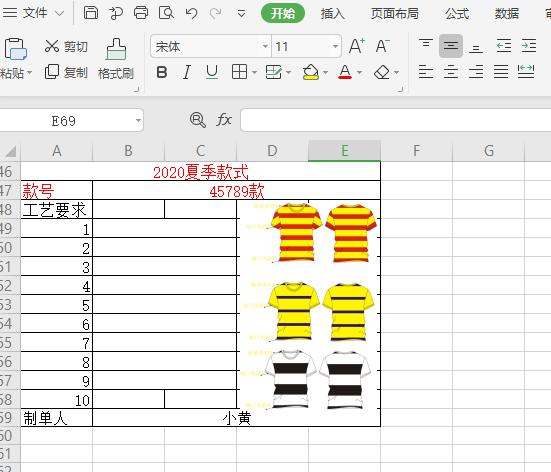Click the formula bar input field
The width and height of the screenshot is (551, 472).
396,120
